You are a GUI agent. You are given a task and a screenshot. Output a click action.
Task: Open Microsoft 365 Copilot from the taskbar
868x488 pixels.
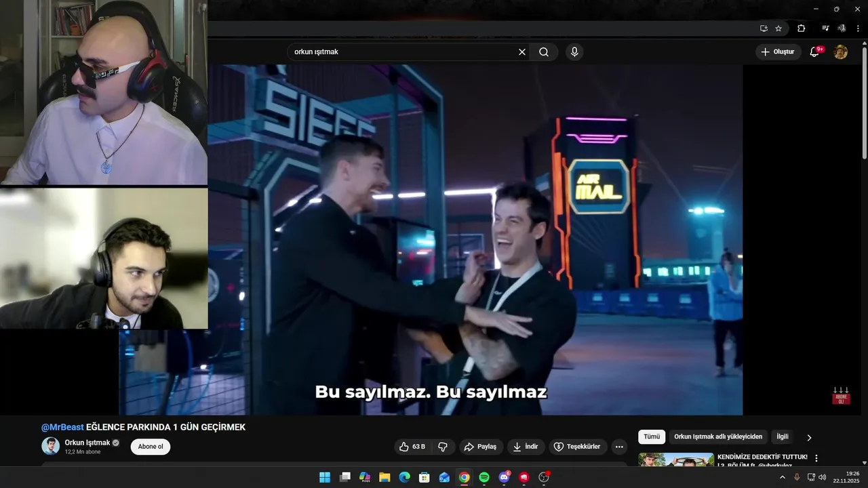coord(365,477)
